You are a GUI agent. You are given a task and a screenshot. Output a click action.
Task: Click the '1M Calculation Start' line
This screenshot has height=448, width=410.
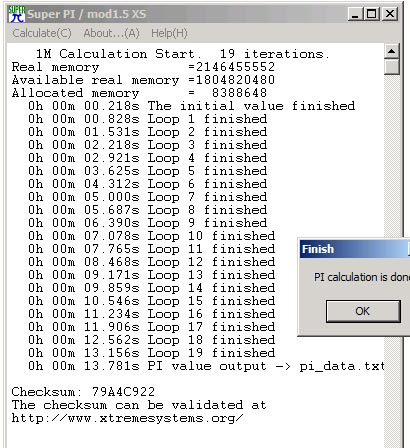(x=183, y=54)
